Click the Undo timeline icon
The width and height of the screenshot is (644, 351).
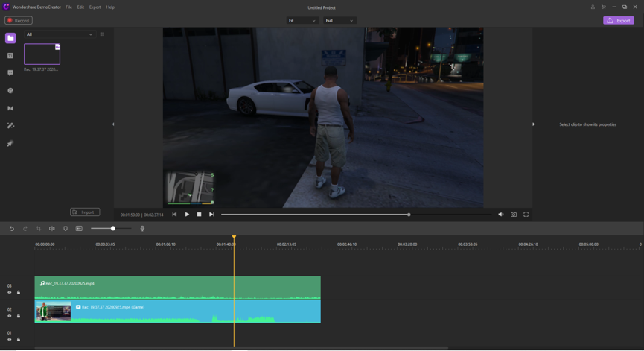coord(11,229)
